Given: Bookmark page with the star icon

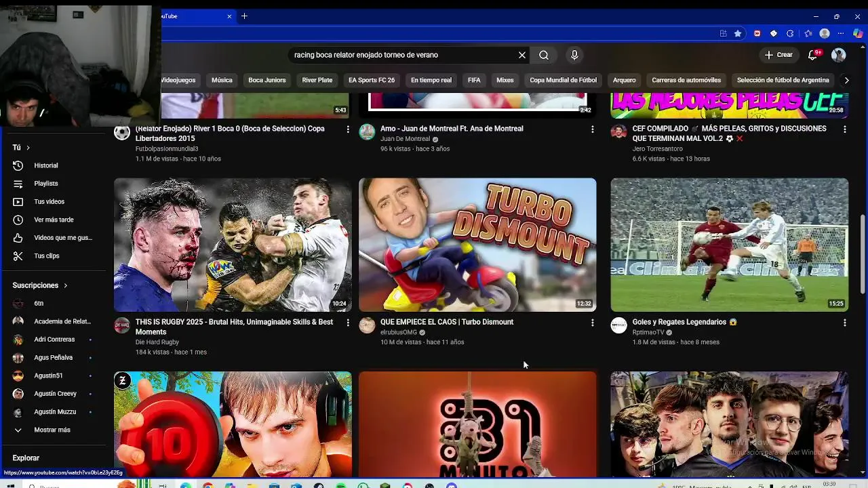Looking at the screenshot, I should 738,33.
